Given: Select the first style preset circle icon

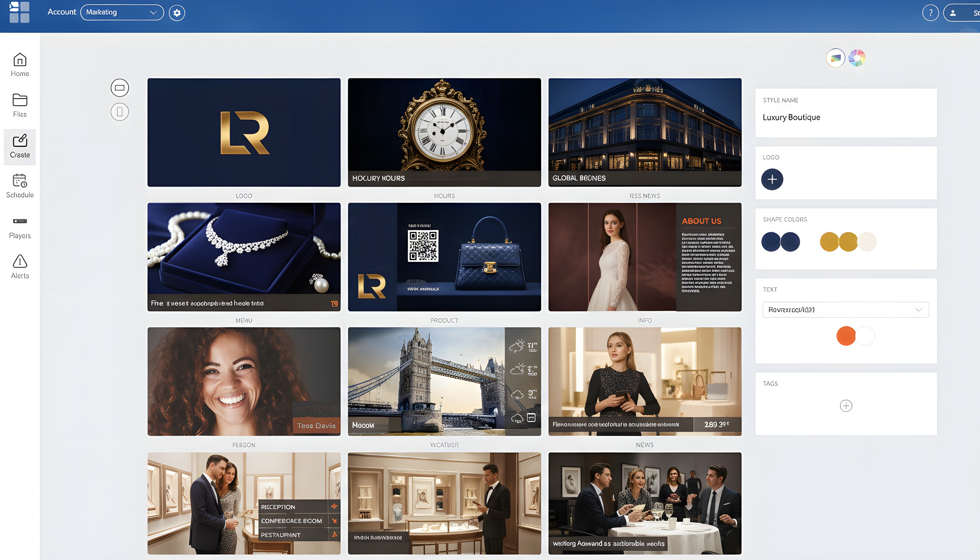Looking at the screenshot, I should (835, 58).
